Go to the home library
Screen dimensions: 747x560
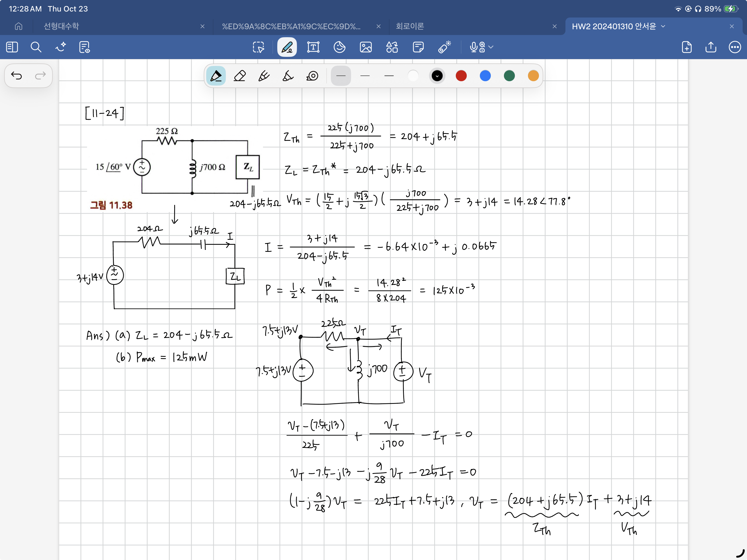19,26
